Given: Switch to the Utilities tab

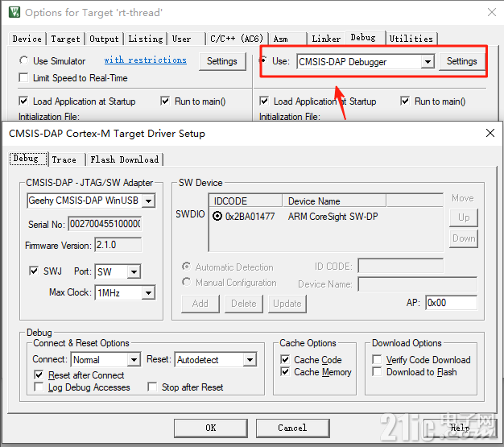Looking at the screenshot, I should pos(411,39).
